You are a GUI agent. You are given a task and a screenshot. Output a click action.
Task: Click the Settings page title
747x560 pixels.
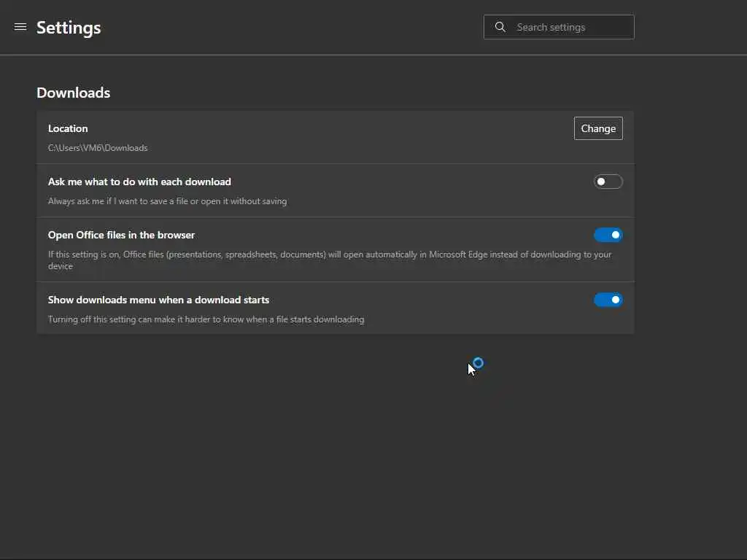pyautogui.click(x=69, y=28)
